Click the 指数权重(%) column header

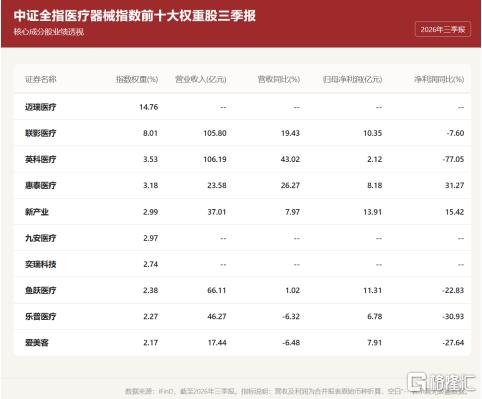[x=137, y=79]
